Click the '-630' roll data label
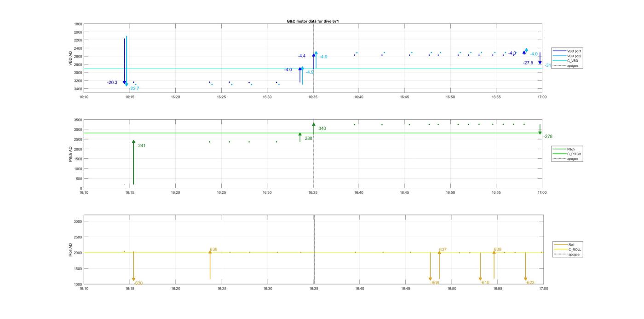 click(138, 283)
